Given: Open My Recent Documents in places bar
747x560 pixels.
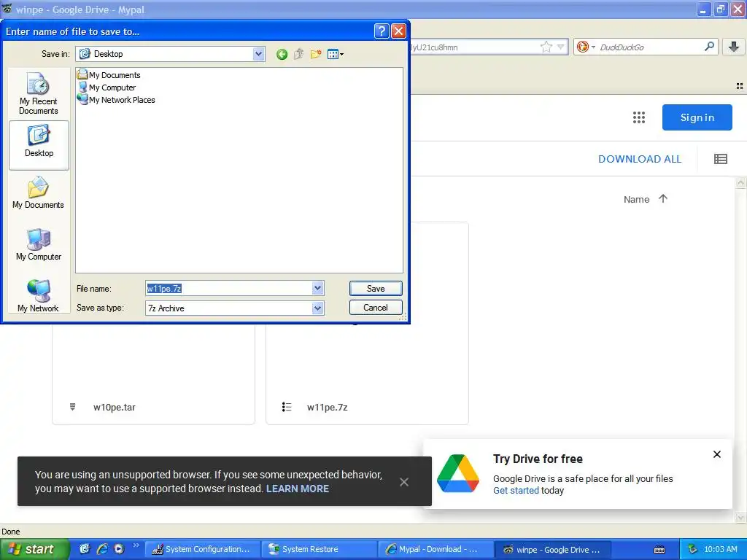Looking at the screenshot, I should coord(39,93).
